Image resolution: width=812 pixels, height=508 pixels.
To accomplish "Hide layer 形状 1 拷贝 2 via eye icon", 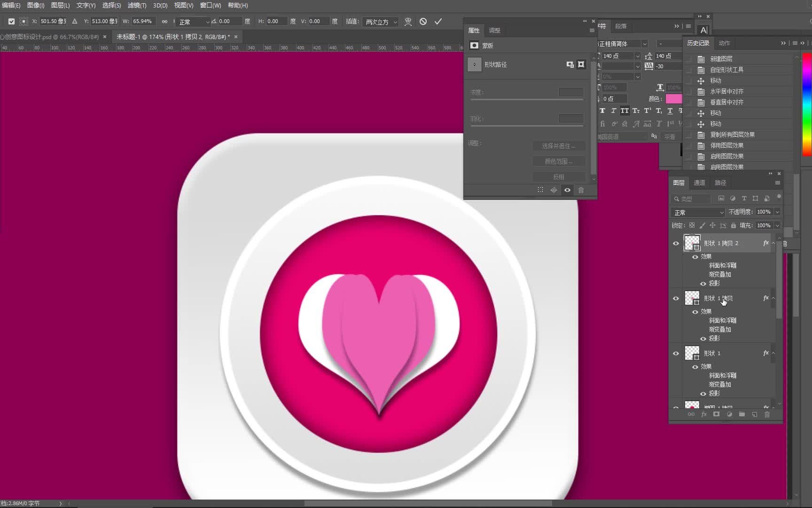I will click(x=676, y=243).
